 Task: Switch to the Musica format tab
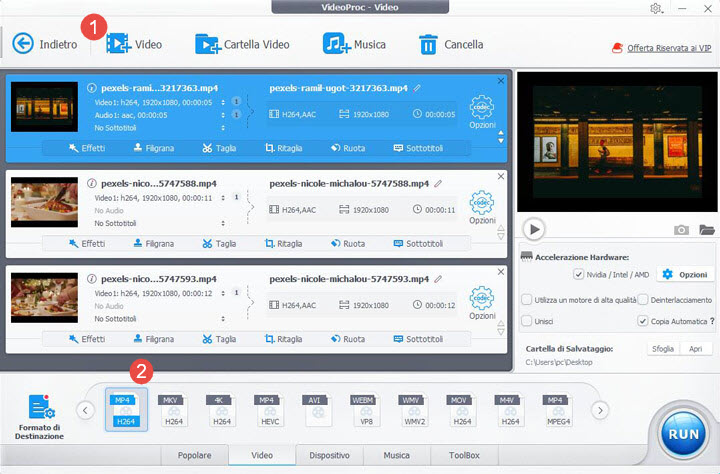pyautogui.click(x=397, y=455)
